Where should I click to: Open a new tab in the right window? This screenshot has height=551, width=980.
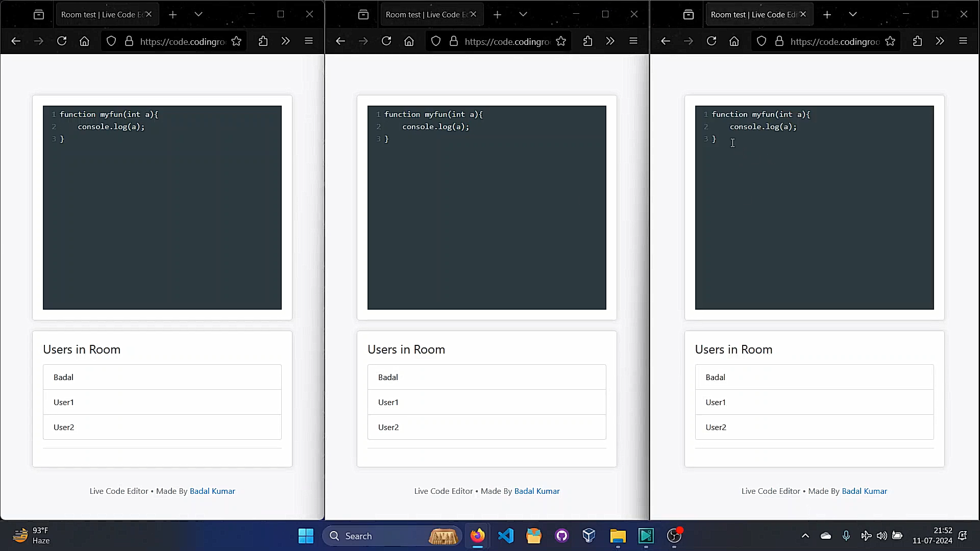827,14
